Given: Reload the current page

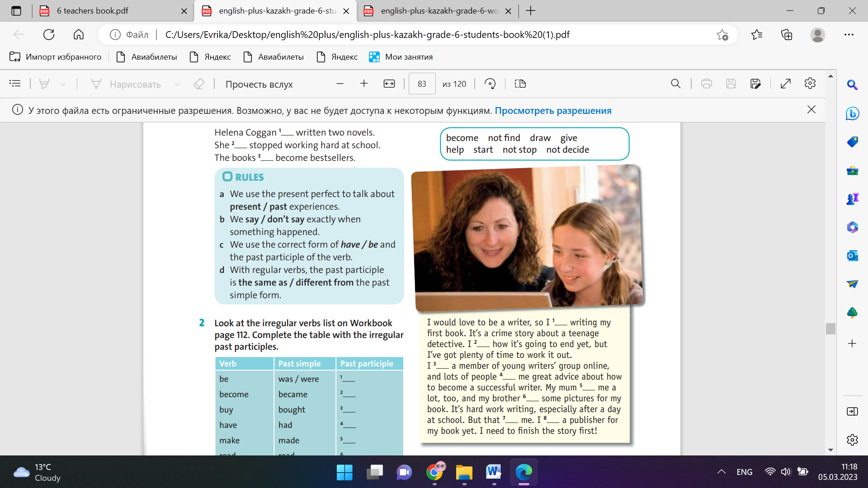Looking at the screenshot, I should 49,35.
